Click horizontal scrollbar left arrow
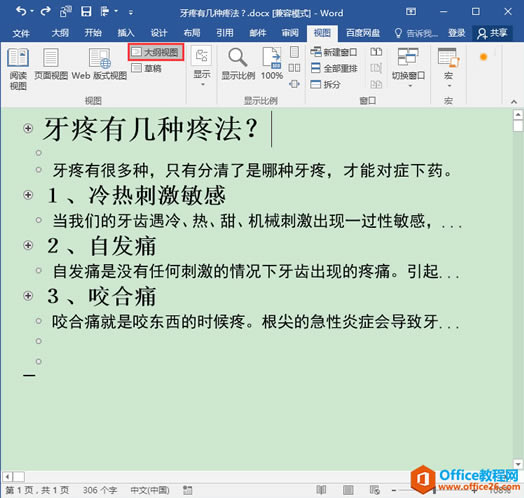The width and height of the screenshot is (524, 498). tap(7, 476)
